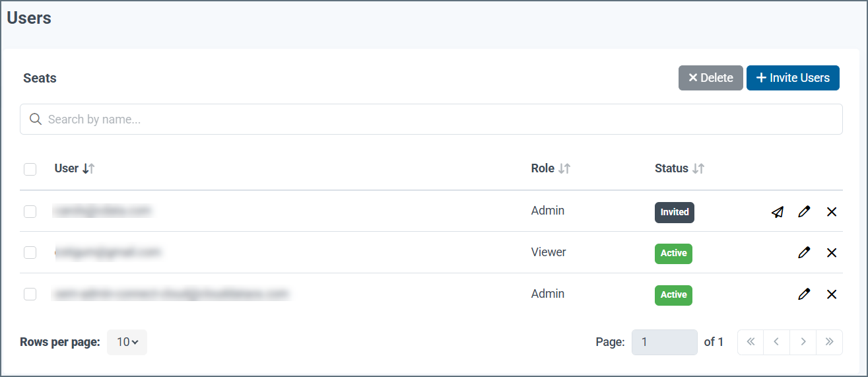Edit the Invited Admin user with pencil icon
The image size is (868, 377).
pos(804,212)
